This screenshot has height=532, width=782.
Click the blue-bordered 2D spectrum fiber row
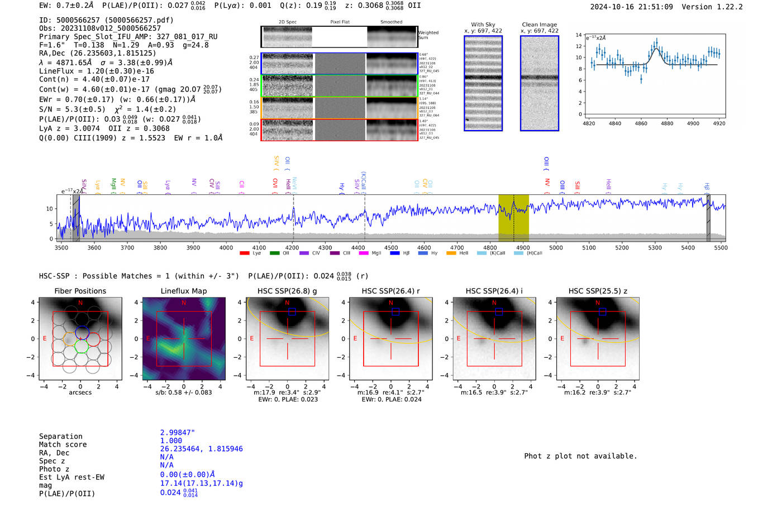click(x=340, y=64)
